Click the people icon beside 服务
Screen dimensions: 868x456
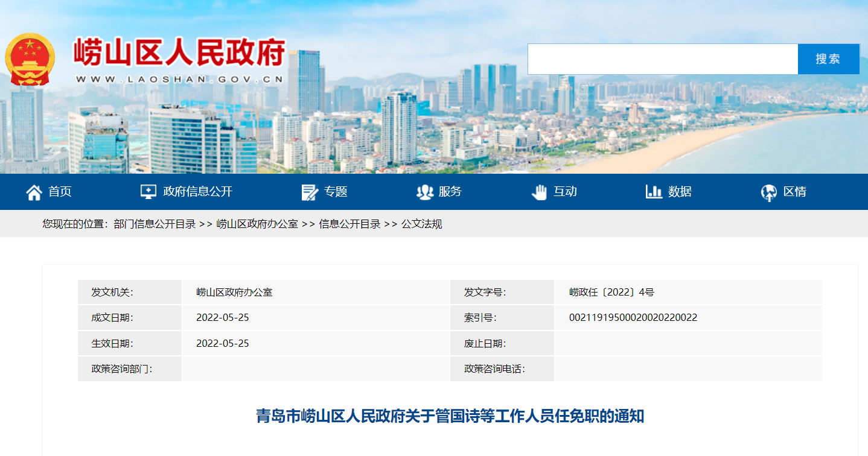[425, 192]
